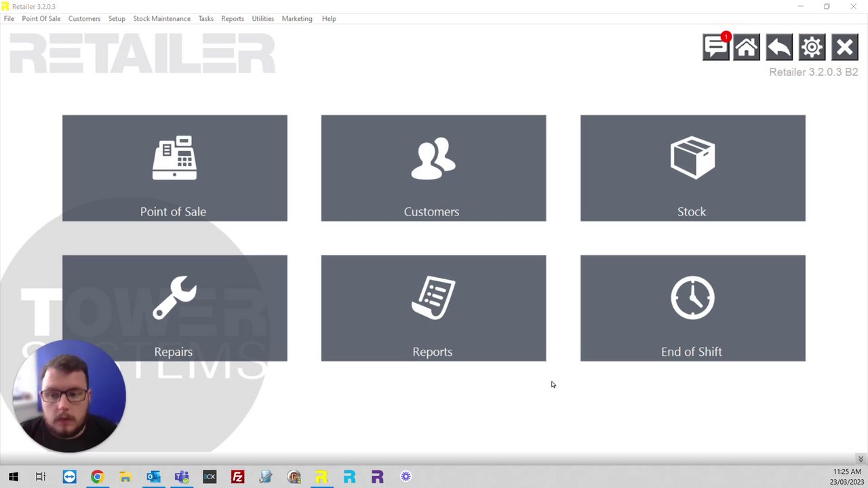Open the Stock tile
This screenshot has height=488, width=868.
click(692, 168)
